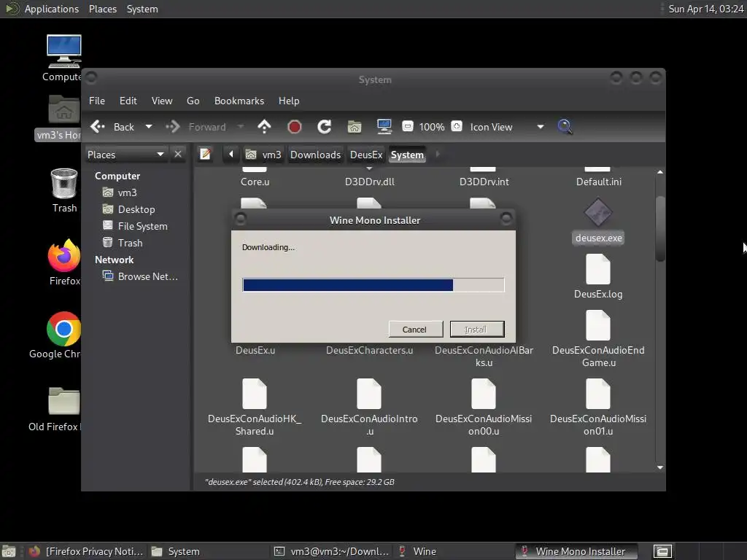Switch to the Wine taskbar entry
Viewport: 747px width, 560px height.
coord(418,551)
